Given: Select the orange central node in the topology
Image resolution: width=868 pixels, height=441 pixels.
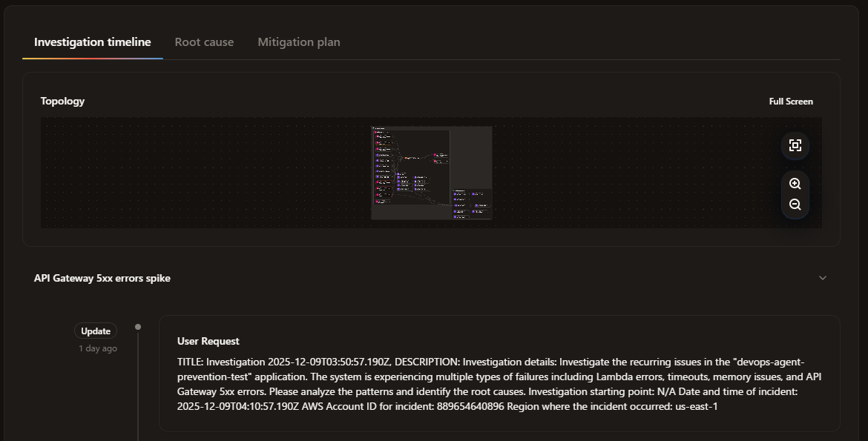Looking at the screenshot, I should click(406, 158).
